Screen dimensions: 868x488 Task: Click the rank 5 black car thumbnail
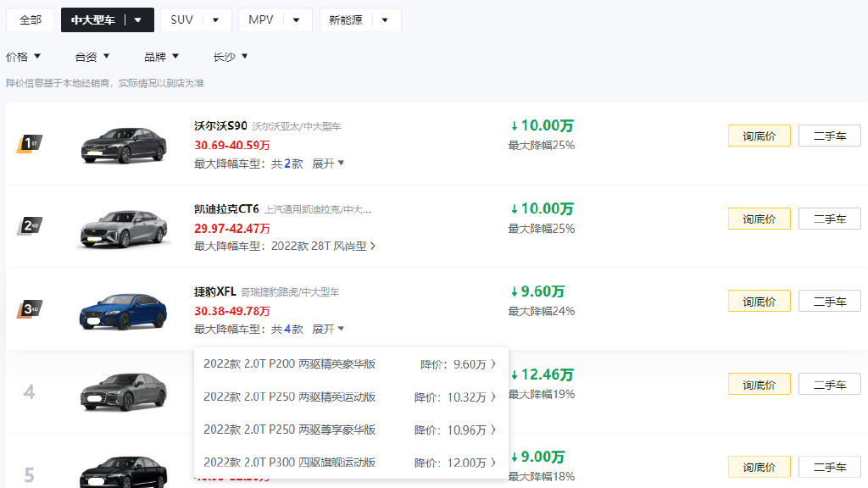tap(124, 471)
